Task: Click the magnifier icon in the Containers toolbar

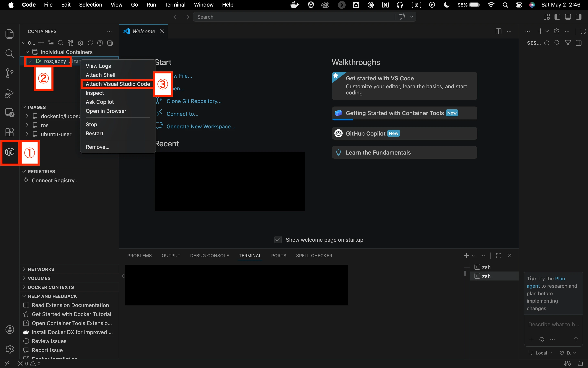Action: pyautogui.click(x=60, y=43)
